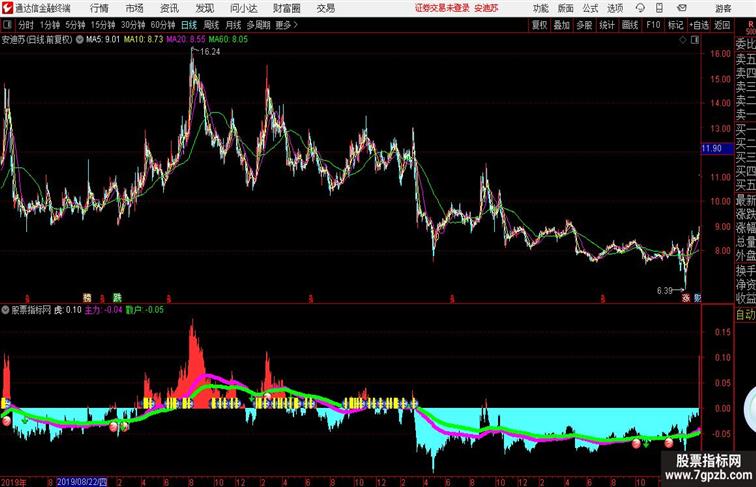The width and height of the screenshot is (756, 487).
Task: Click the MA10: 8.73 indicator value
Action: [143, 40]
